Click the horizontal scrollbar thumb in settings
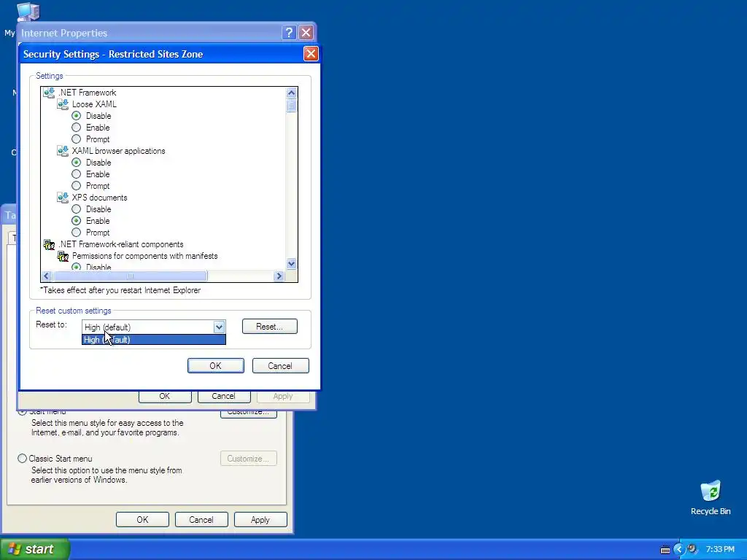The height and width of the screenshot is (560, 747). 130,276
